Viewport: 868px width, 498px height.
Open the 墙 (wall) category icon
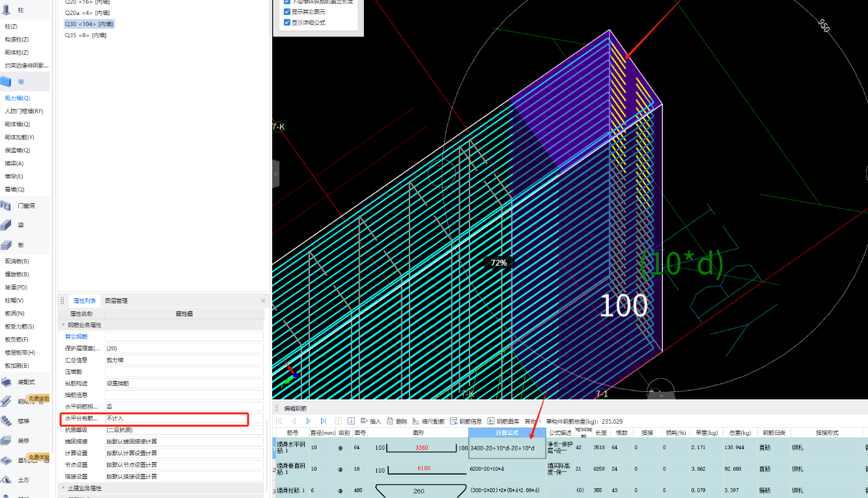coord(7,81)
